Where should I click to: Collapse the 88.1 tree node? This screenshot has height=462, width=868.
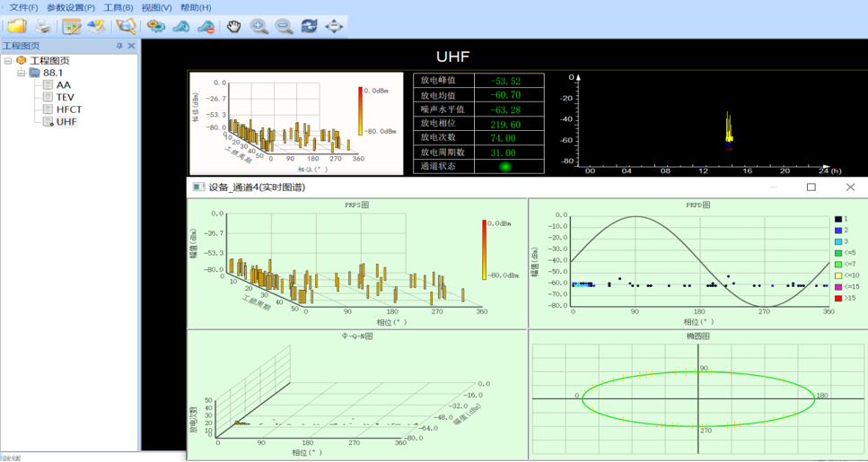tap(22, 73)
